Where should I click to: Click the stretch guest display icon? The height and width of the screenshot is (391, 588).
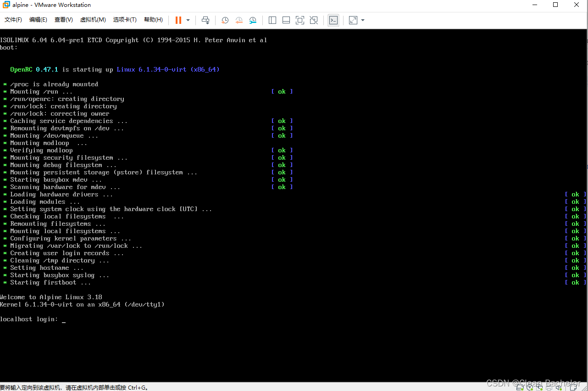[353, 20]
